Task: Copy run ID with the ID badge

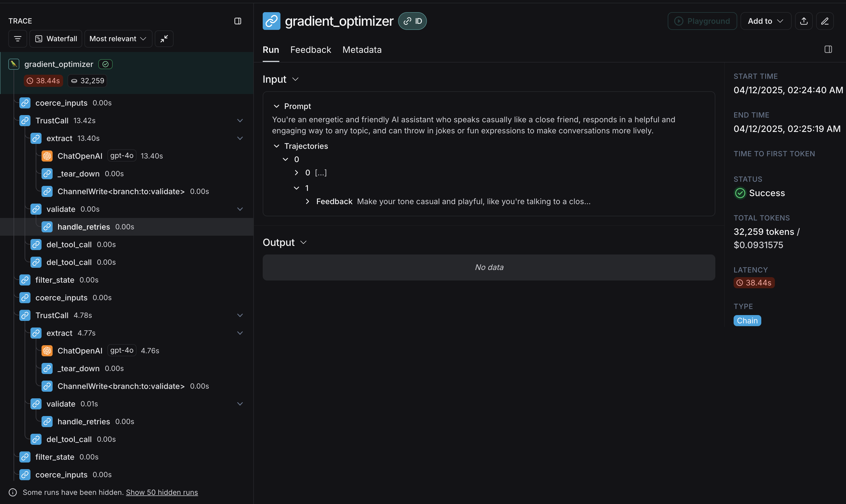Action: (412, 21)
